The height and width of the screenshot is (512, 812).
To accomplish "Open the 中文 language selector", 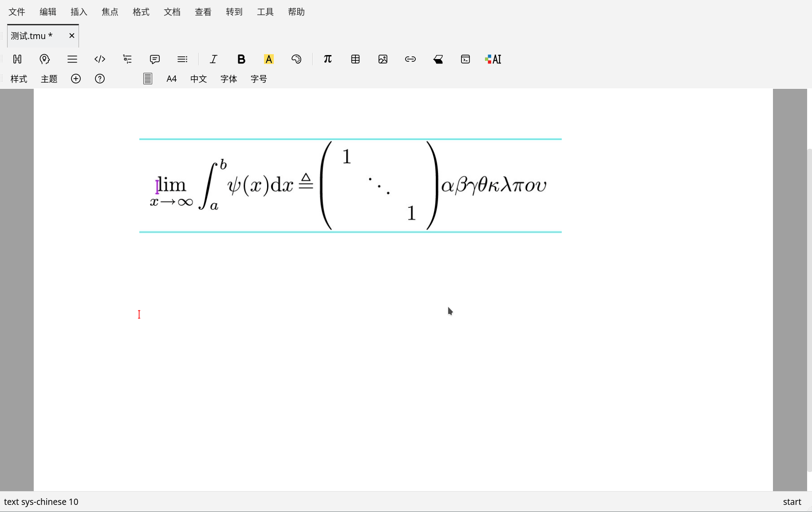I will [198, 79].
